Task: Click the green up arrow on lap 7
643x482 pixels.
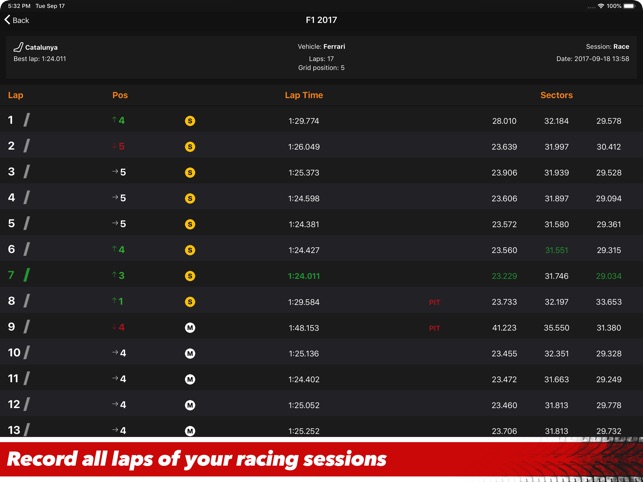Action: pos(115,276)
